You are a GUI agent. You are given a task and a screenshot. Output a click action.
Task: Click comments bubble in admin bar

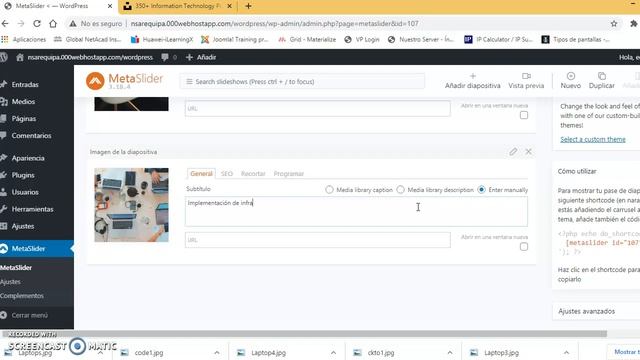pos(165,57)
